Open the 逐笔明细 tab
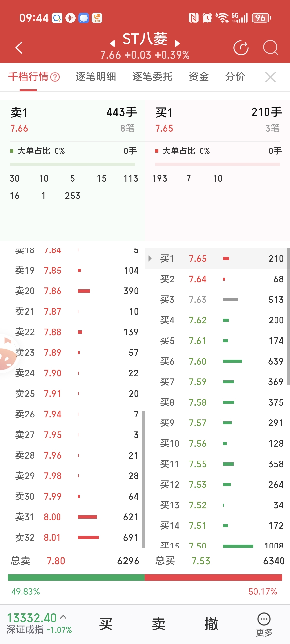290x644 pixels. [x=96, y=76]
